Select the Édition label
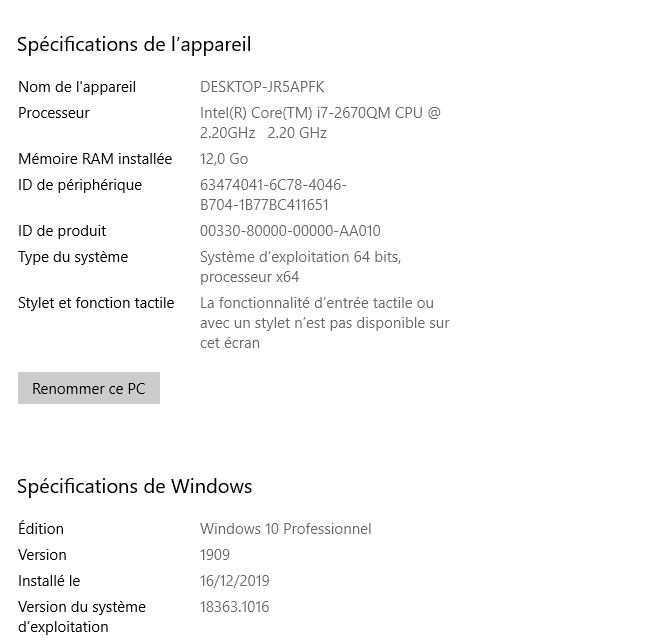658x640 pixels. coord(41,529)
